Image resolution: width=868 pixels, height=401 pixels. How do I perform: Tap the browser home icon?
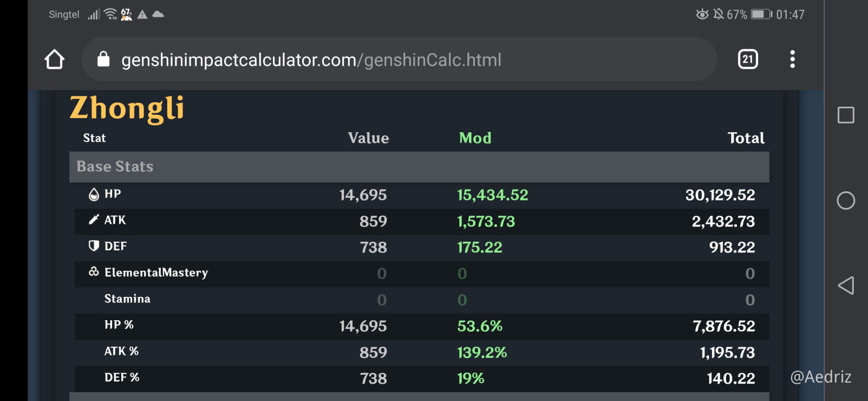(x=54, y=60)
